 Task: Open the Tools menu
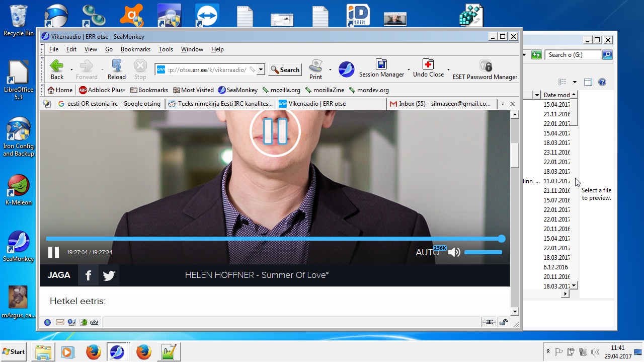coord(166,49)
